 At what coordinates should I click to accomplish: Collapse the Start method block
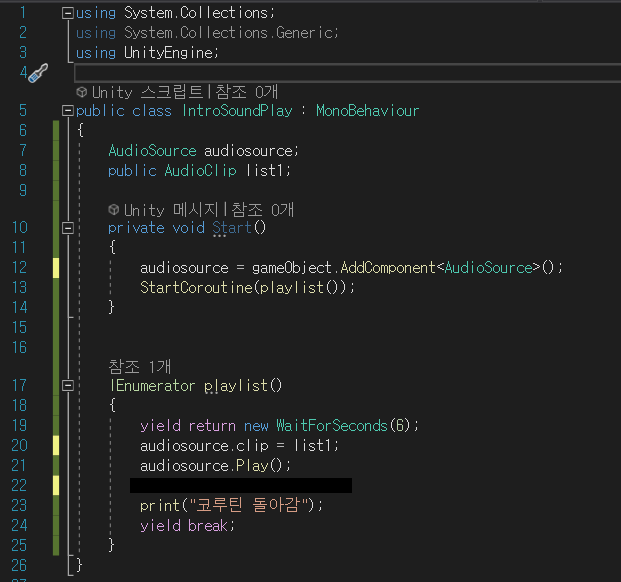[x=68, y=228]
